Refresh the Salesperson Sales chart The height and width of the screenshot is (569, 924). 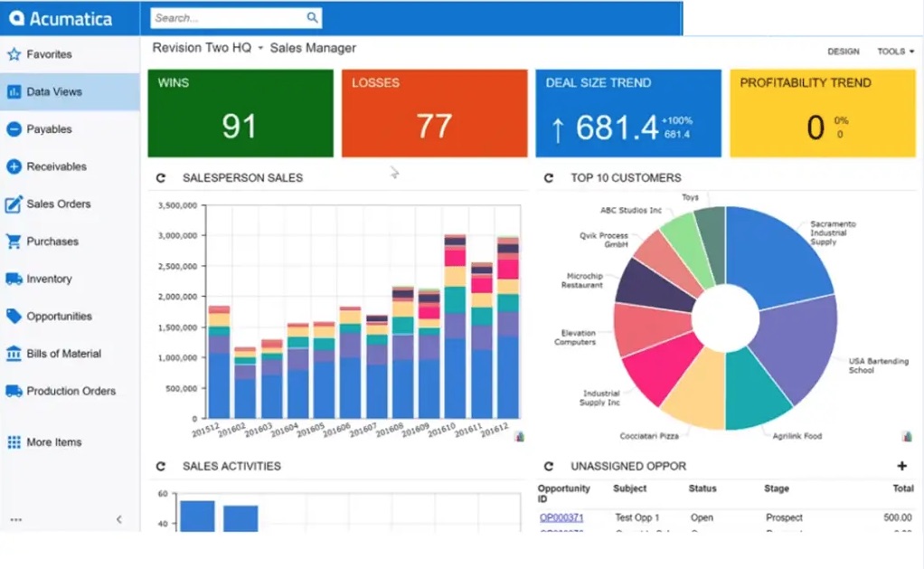tap(160, 178)
